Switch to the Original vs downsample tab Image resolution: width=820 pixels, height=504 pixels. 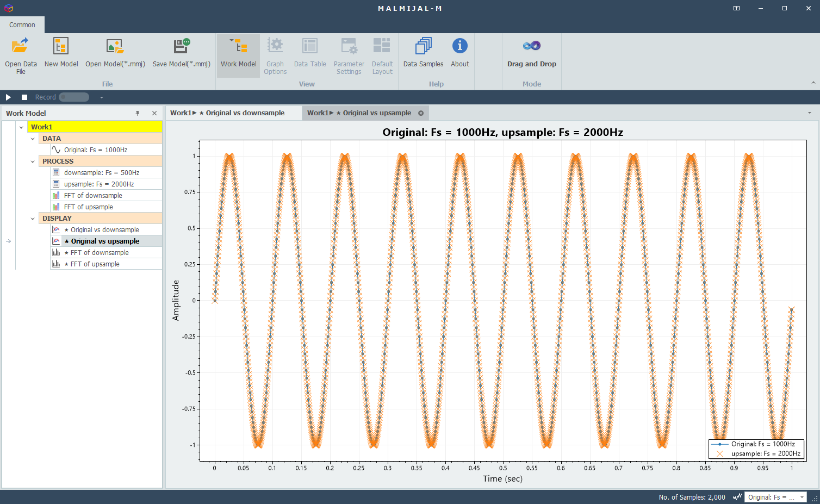pyautogui.click(x=233, y=113)
